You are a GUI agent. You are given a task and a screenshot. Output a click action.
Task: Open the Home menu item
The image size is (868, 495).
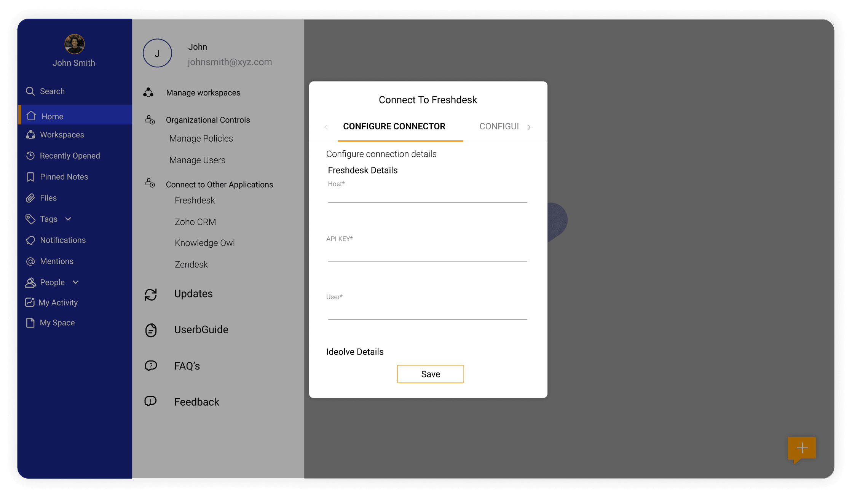click(x=53, y=116)
